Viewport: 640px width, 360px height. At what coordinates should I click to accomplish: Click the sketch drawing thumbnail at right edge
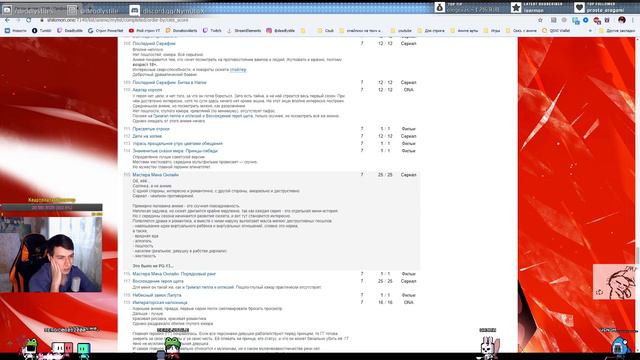point(614,282)
